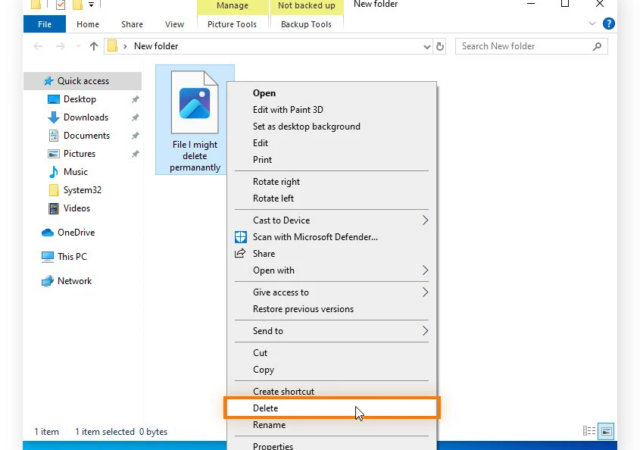
Task: Open OneDrive in the navigation pane
Action: click(x=75, y=232)
